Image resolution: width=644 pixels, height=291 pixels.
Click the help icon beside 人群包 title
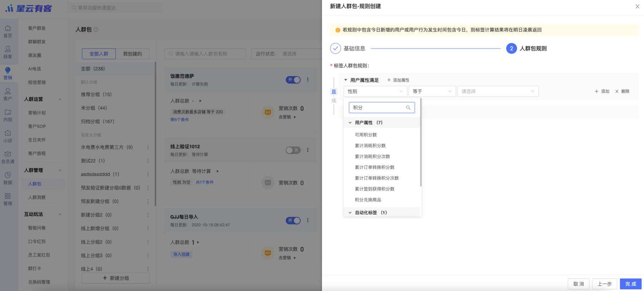[96, 30]
